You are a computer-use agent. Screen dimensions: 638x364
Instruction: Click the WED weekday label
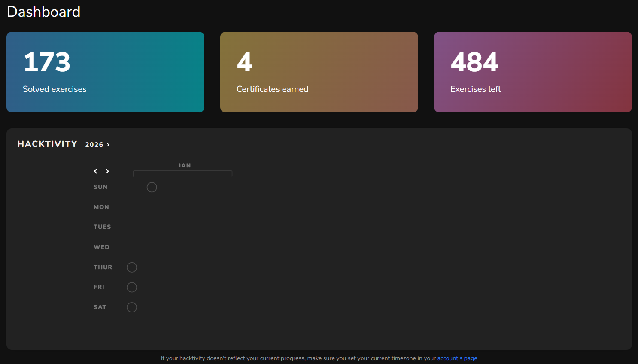click(101, 247)
